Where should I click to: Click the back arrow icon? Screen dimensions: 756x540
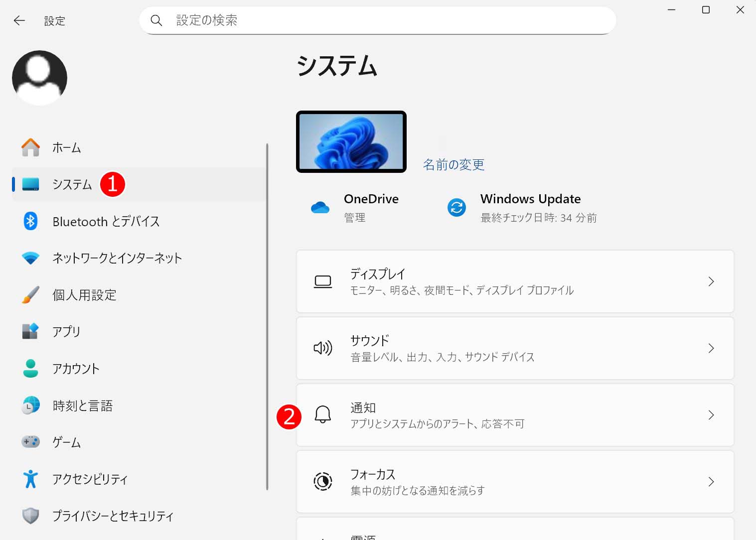[19, 20]
